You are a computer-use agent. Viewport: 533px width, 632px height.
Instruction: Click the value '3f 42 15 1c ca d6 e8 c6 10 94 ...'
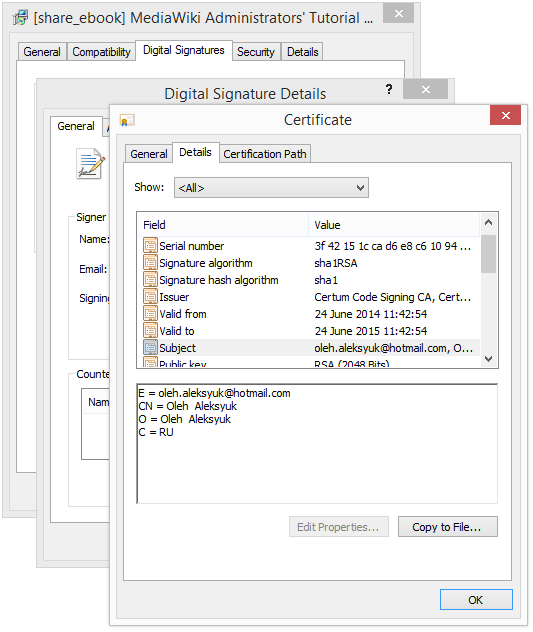[x=393, y=246]
